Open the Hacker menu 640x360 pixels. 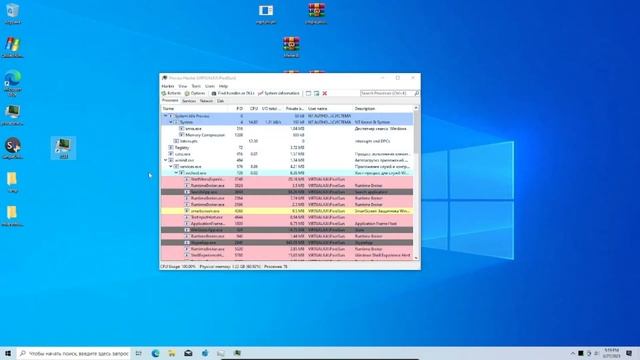click(x=168, y=86)
